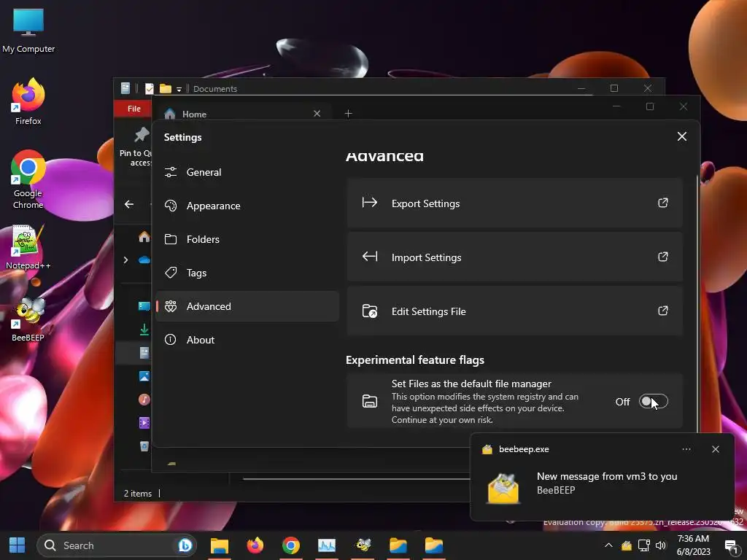The height and width of the screenshot is (560, 747).
Task: Close the Settings dialog
Action: pos(682,136)
